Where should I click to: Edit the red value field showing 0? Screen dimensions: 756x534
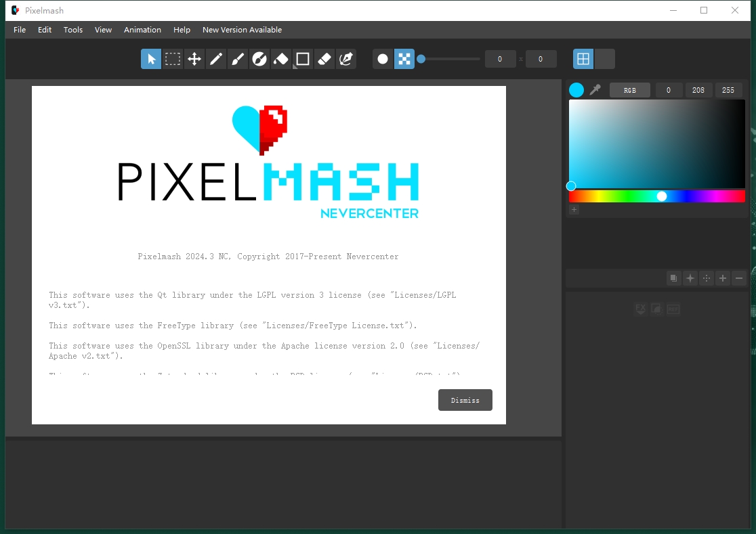tap(668, 90)
